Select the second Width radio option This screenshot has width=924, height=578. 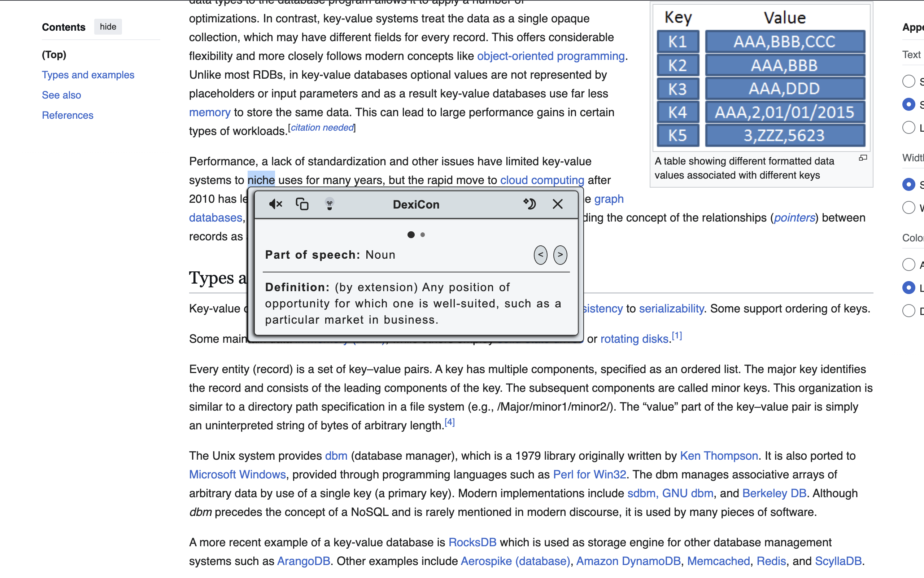[908, 207]
